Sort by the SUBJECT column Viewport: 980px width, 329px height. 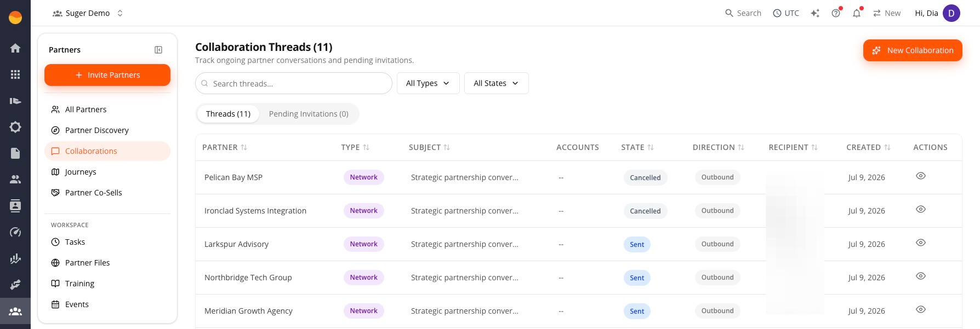coord(429,147)
